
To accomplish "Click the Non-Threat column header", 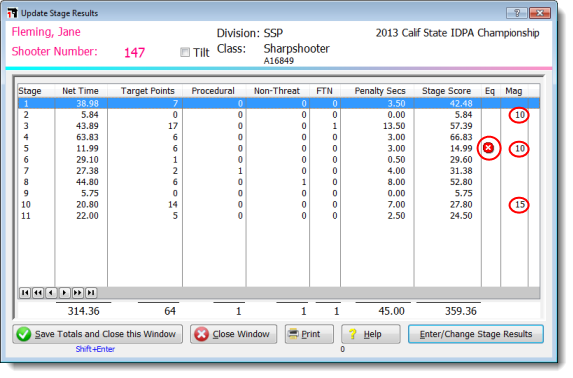I will 277,91.
